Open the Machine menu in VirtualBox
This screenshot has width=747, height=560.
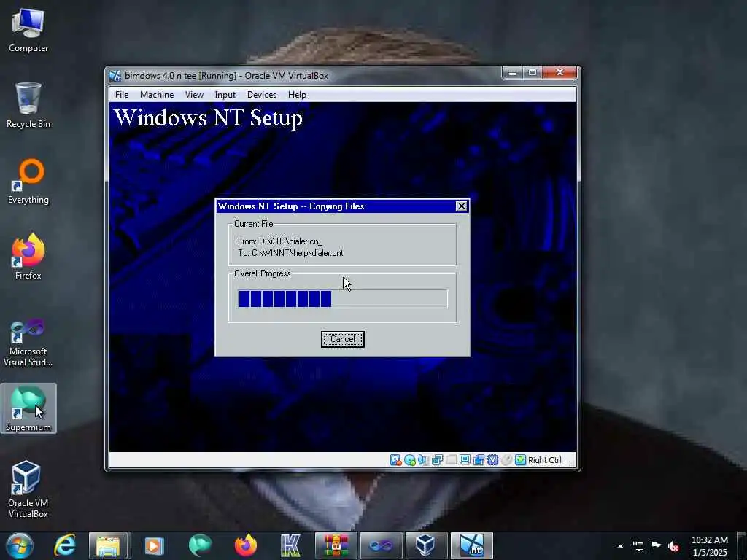click(x=157, y=95)
